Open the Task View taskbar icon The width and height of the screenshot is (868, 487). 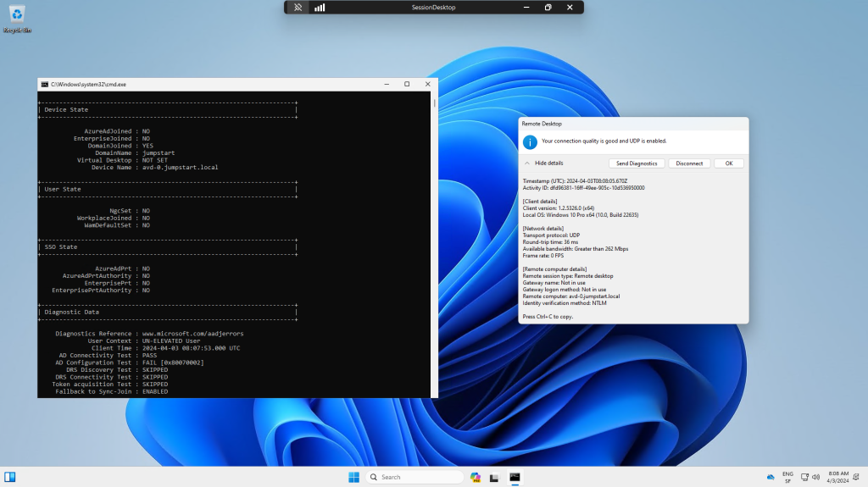(494, 477)
